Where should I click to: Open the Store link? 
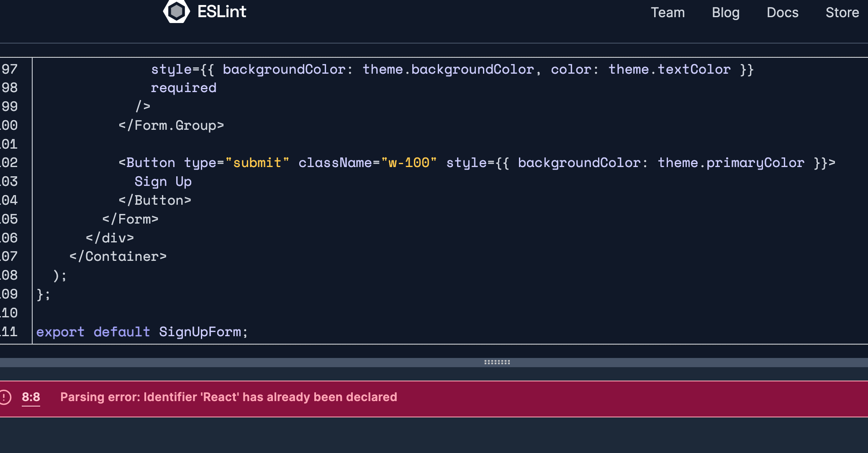pos(842,13)
